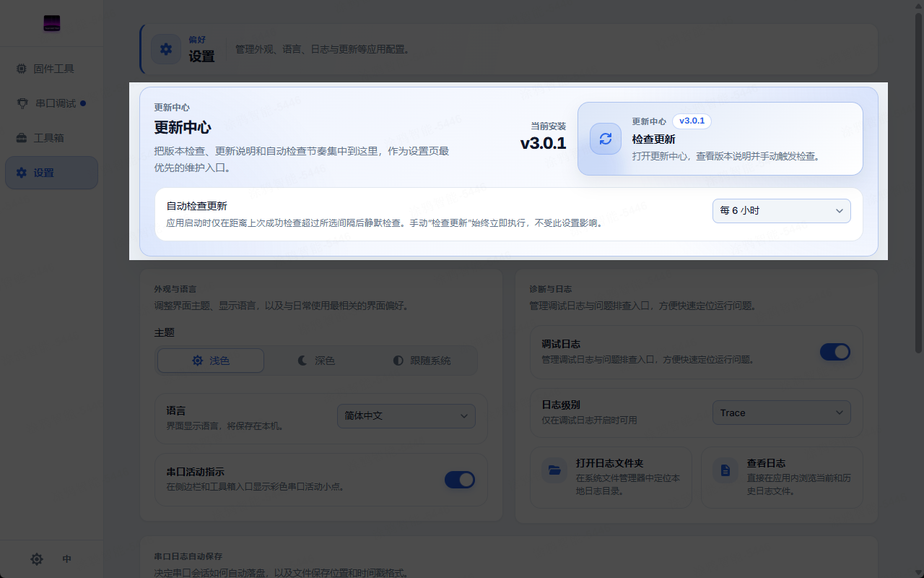The image size is (924, 578).
Task: Click the blue activity dot by 串口调试
Action: point(83,103)
